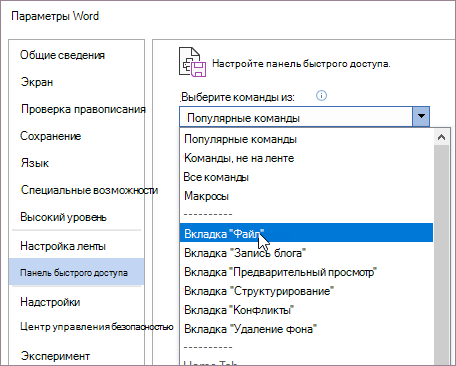The height and width of the screenshot is (366, 456).
Task: Click the "Выберите команды из:" label
Action: pyautogui.click(x=238, y=97)
